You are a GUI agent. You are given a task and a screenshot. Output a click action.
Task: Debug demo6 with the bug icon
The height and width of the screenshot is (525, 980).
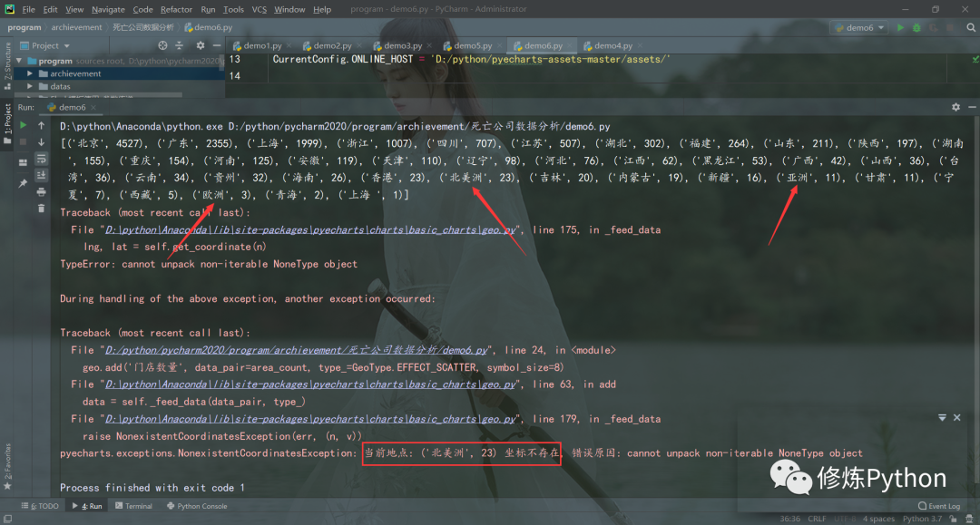click(916, 27)
